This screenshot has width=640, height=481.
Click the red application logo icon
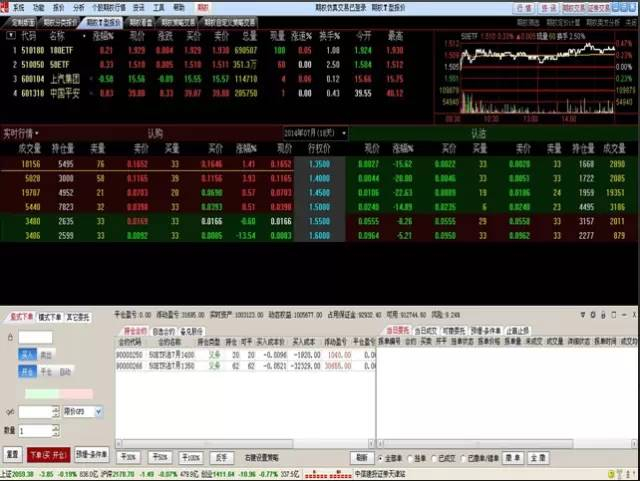4,6
